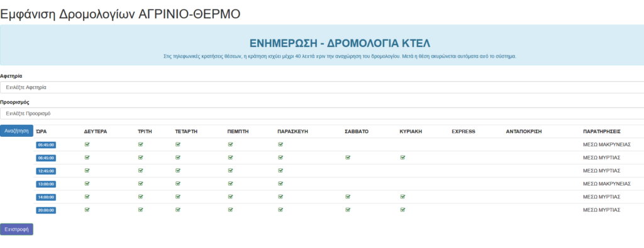Image resolution: width=644 pixels, height=248 pixels.
Task: Click ΠΕΜΠΤΗ check icon in 14:00:00 row
Action: point(230,197)
